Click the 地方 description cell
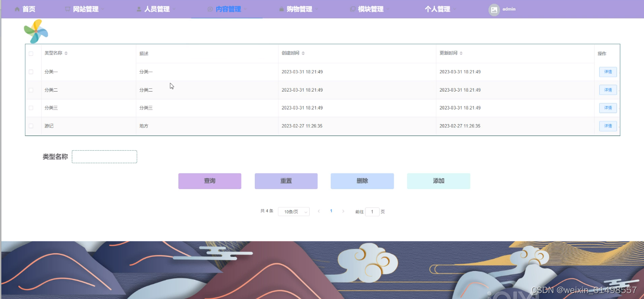 144,126
